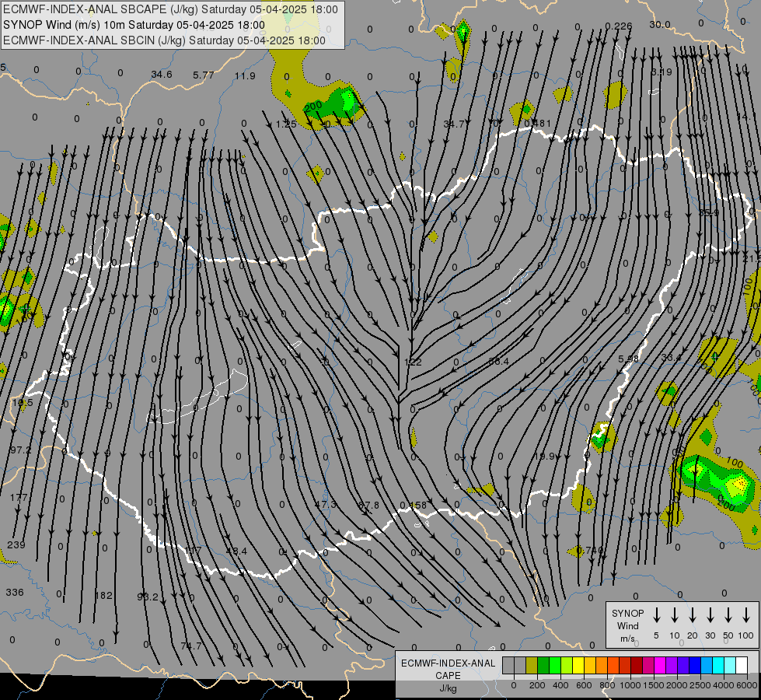Click the 6000 tick on CAPE legend
This screenshot has width=761, height=700.
(747, 685)
